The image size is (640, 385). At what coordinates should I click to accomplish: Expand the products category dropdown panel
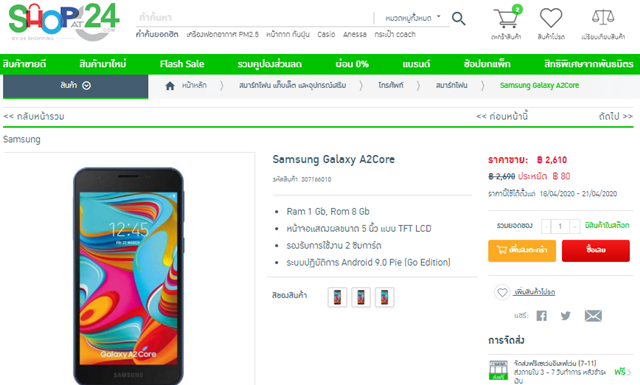coord(76,86)
